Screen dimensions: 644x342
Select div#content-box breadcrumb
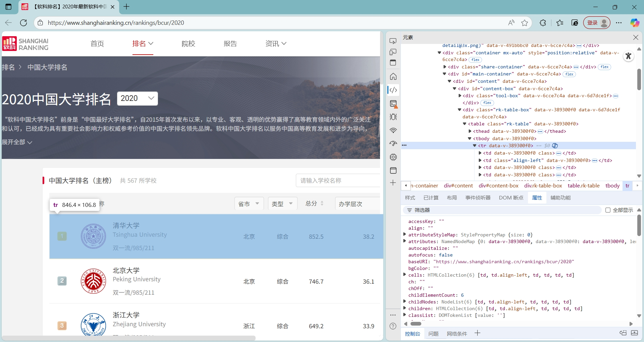point(498,185)
